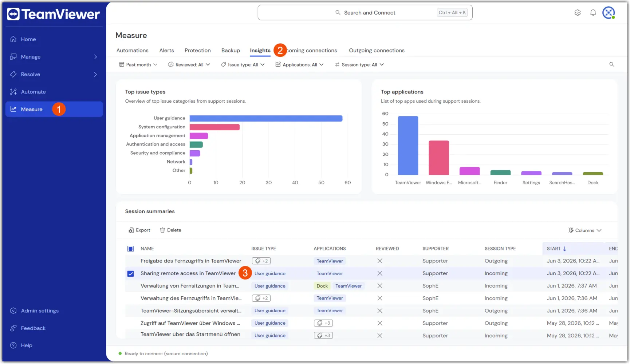630x364 pixels.
Task: Open Help from the sidebar
Action: 26,345
